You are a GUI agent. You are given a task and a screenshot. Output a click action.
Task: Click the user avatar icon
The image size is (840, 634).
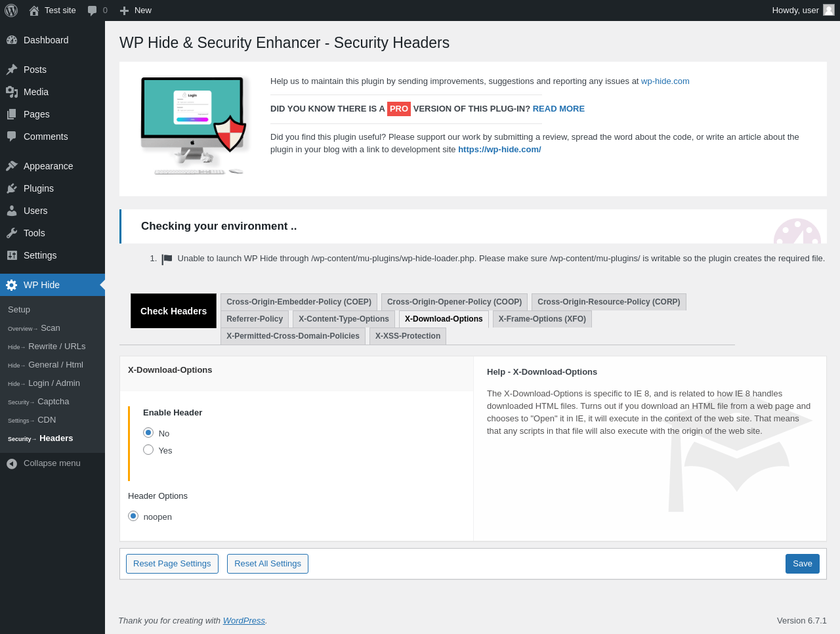click(x=829, y=10)
